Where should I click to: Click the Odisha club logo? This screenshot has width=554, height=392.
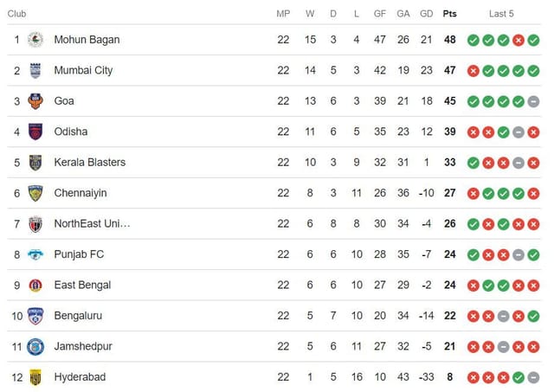pyautogui.click(x=35, y=132)
